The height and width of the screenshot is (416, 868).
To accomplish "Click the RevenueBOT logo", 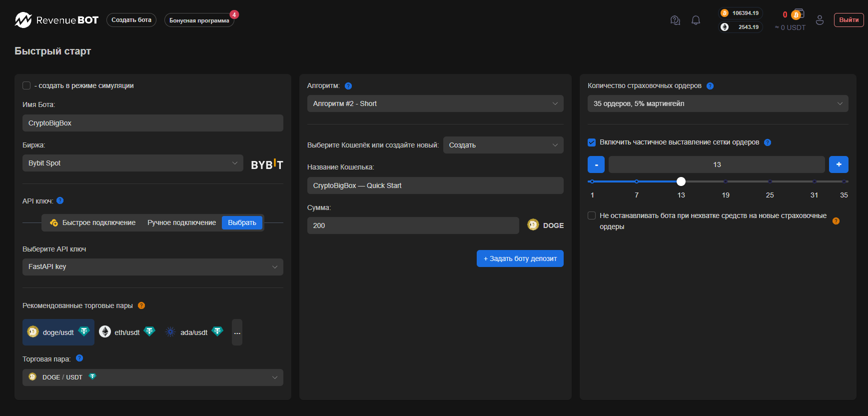I will [x=56, y=20].
